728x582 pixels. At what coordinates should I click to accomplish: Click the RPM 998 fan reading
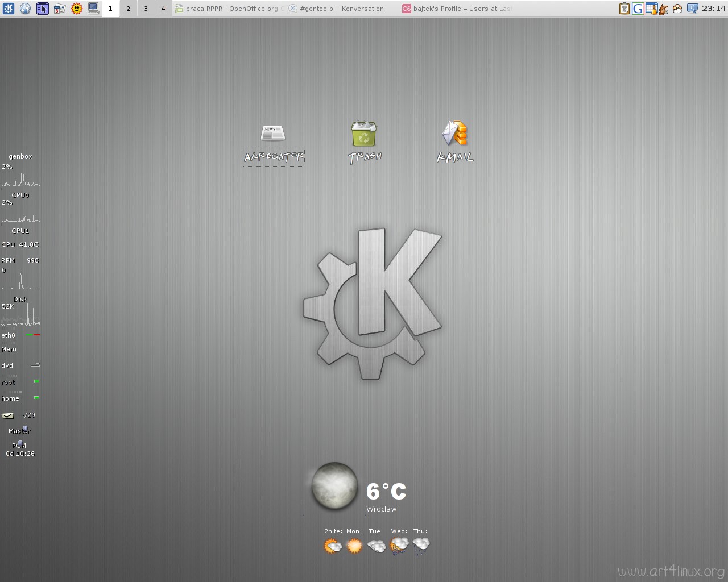20,260
